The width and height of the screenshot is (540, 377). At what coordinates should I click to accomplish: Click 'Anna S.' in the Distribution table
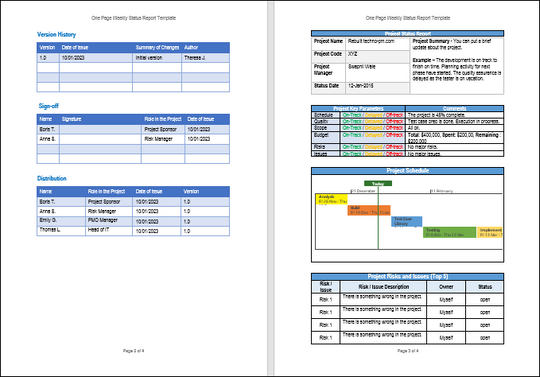tap(48, 211)
